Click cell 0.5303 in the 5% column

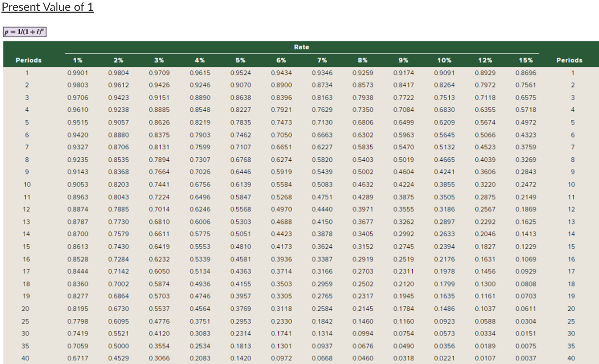[x=240, y=222]
